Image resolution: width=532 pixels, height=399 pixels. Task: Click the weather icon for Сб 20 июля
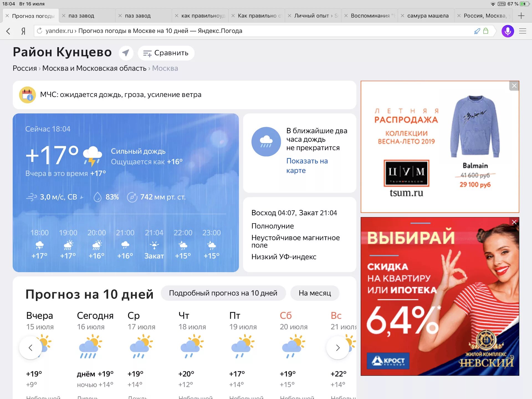pos(293,346)
